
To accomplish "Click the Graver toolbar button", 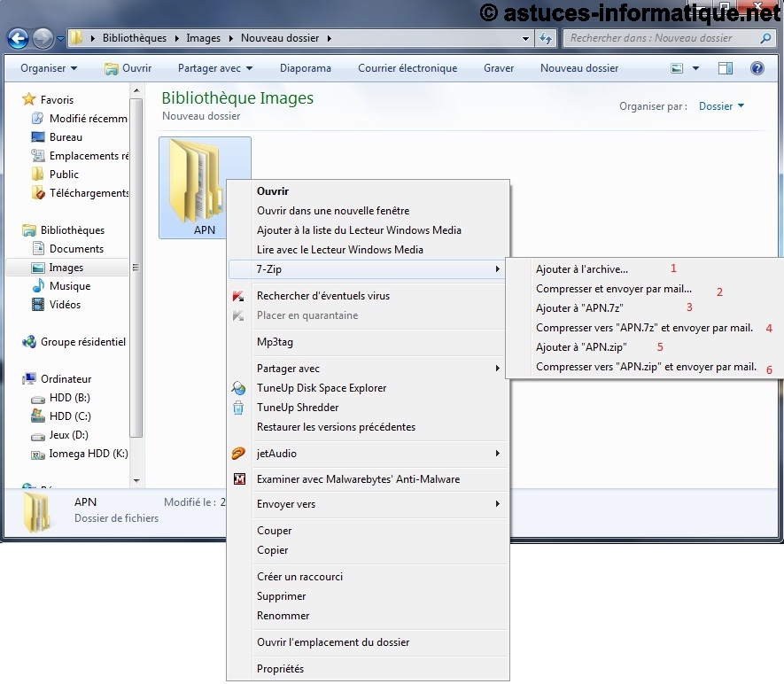I will [499, 68].
